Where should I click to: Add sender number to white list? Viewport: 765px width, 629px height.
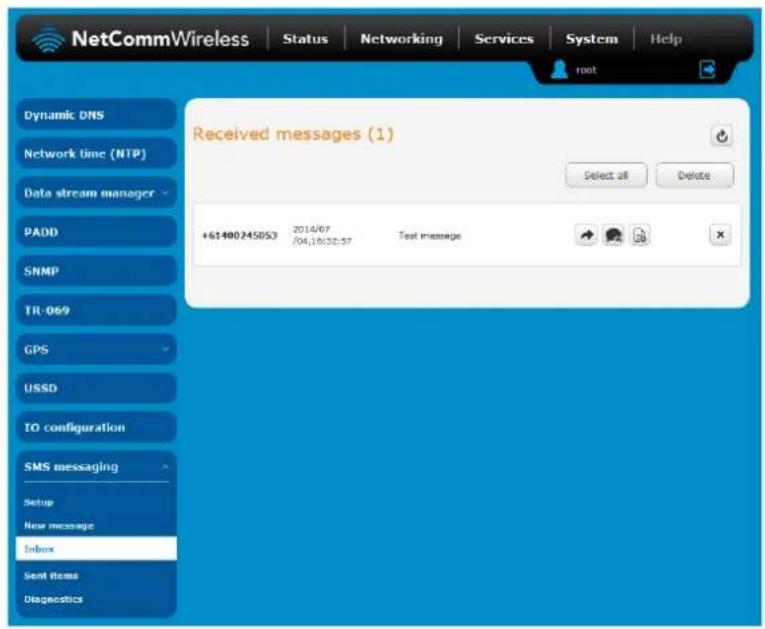pos(640,235)
